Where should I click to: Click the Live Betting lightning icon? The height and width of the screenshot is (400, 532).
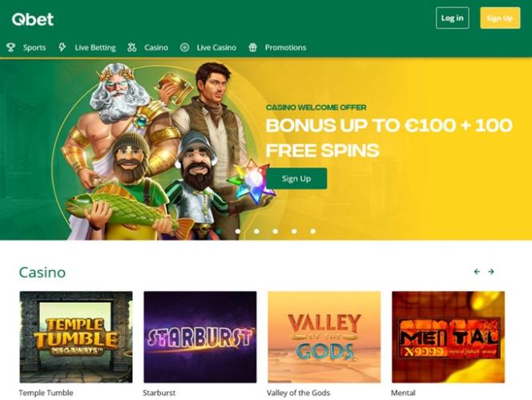(62, 47)
